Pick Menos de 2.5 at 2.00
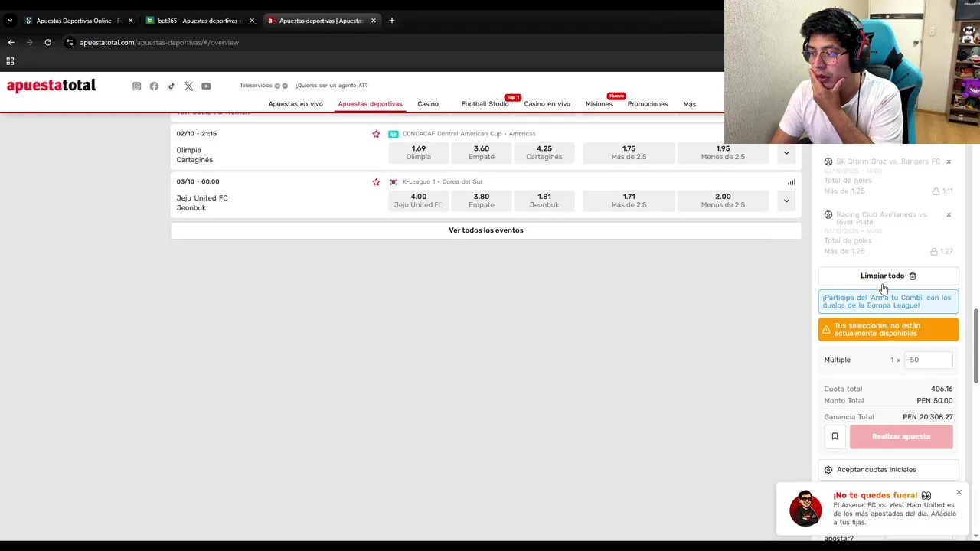Viewport: 980px width, 551px height. 723,201
